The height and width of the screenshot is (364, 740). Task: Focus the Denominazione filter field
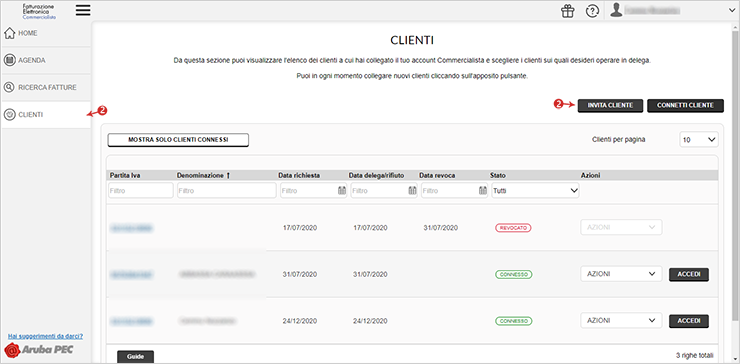(227, 191)
